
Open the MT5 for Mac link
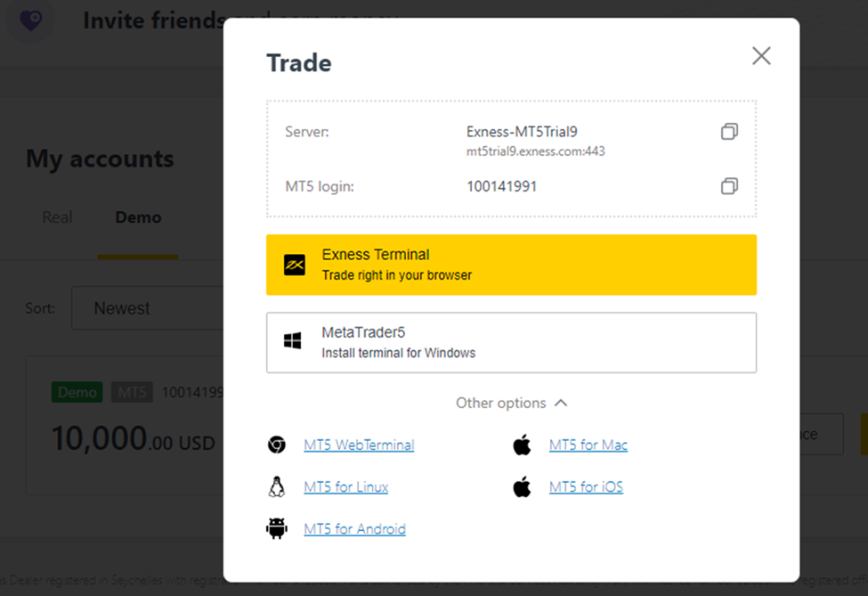588,445
